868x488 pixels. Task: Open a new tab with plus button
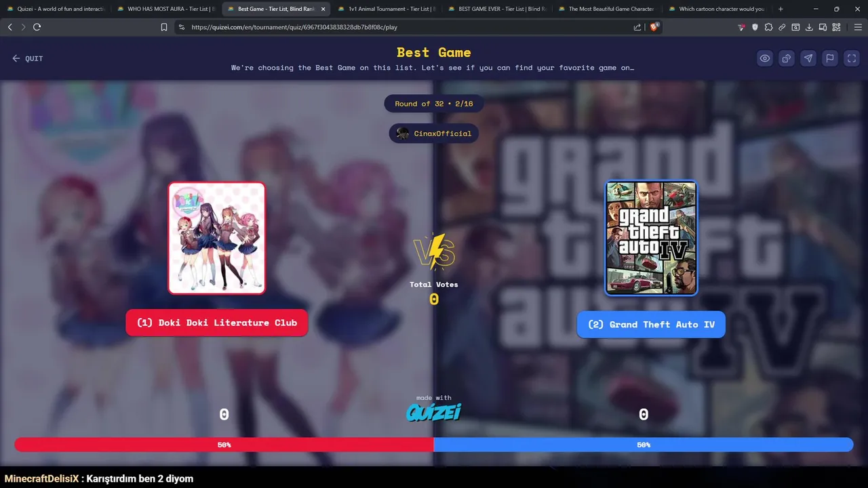coord(781,9)
